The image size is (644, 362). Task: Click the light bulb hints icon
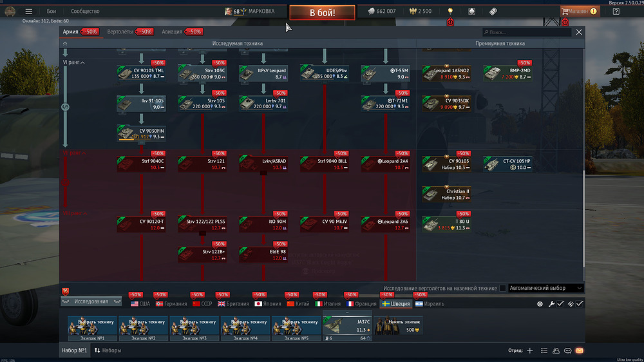click(450, 12)
